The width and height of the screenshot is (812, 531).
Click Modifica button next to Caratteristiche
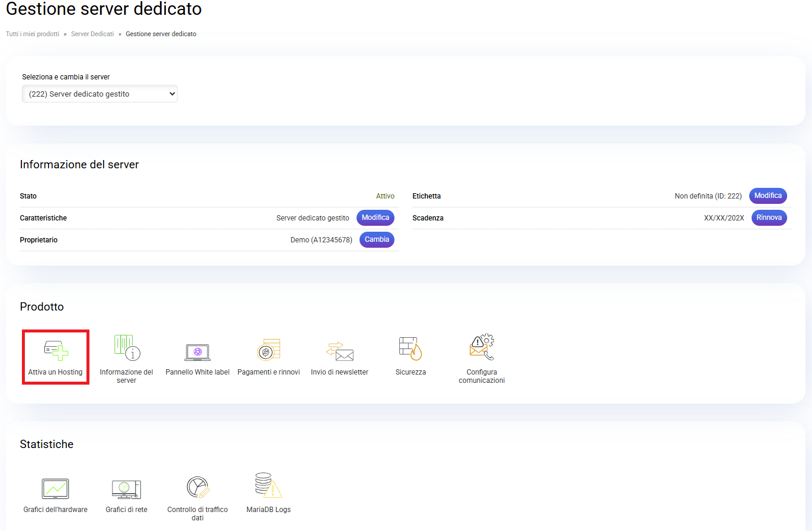[375, 217]
